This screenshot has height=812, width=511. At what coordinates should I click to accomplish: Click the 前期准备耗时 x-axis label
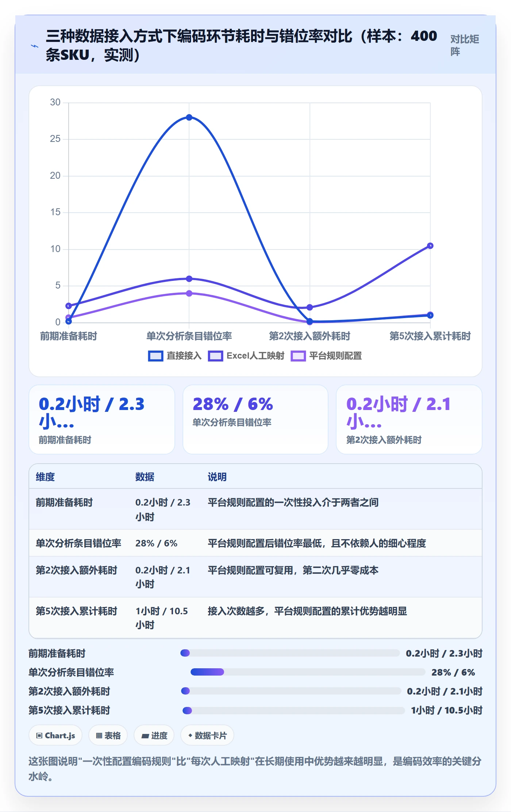click(x=69, y=336)
